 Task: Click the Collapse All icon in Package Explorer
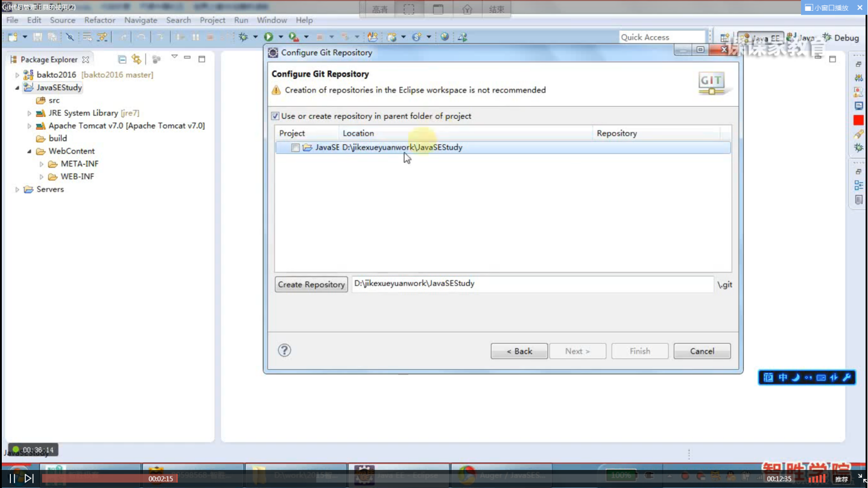click(122, 59)
